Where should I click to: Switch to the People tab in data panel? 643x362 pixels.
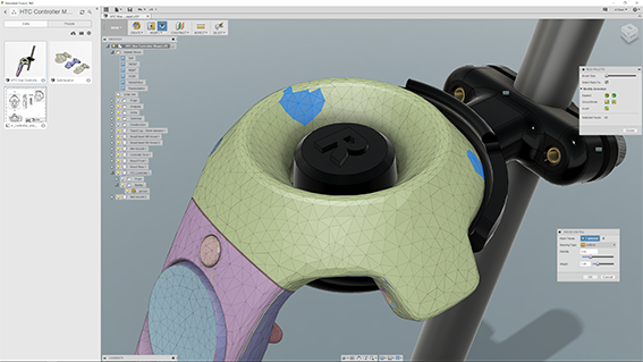click(70, 24)
